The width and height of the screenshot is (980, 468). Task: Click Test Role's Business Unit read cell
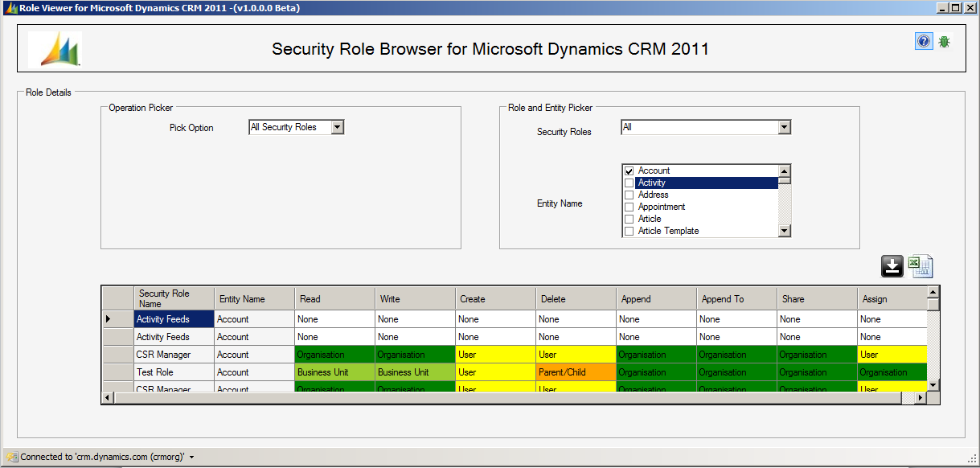pyautogui.click(x=334, y=372)
